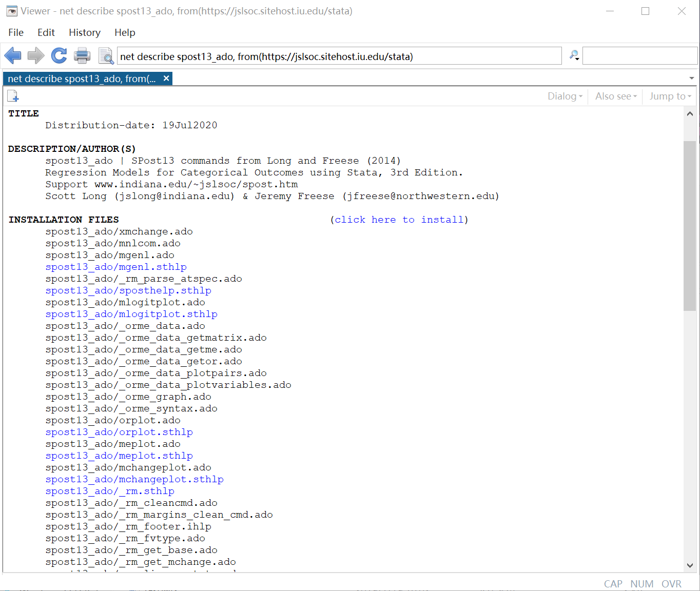Open the spost13_ado/mgenl.sthlp help link
This screenshot has height=591, width=700.
116,267
